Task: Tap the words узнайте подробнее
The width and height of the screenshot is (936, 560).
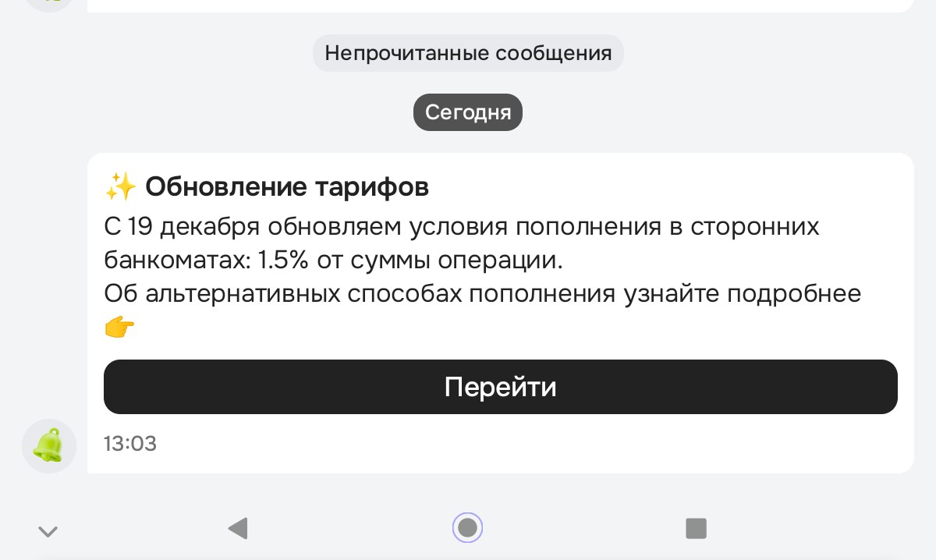Action: [741, 294]
